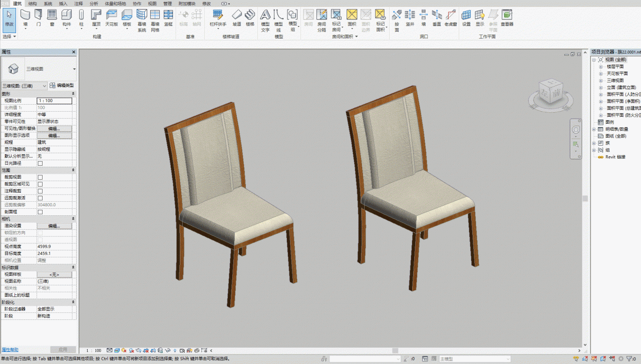Click the 视图比例 1 : 100 field

54,101
